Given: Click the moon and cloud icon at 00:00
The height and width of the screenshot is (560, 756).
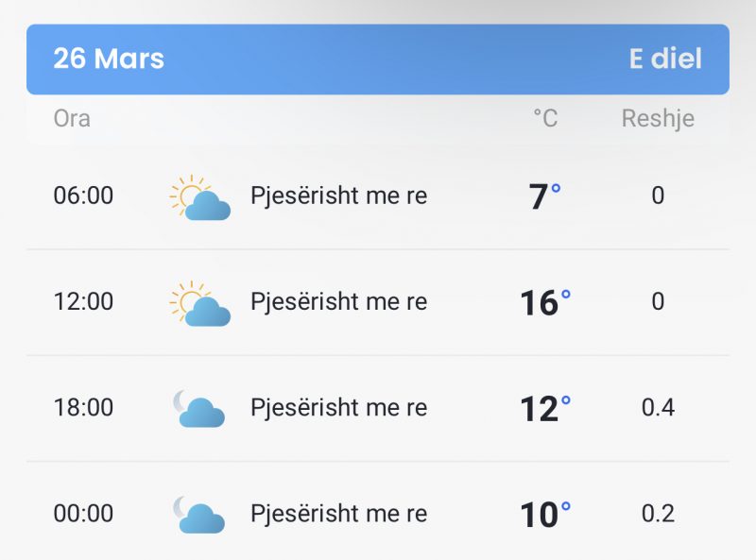Looking at the screenshot, I should coord(198,515).
